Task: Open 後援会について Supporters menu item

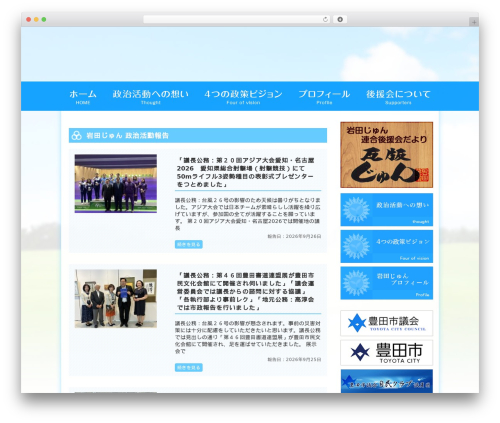Action: (398, 97)
